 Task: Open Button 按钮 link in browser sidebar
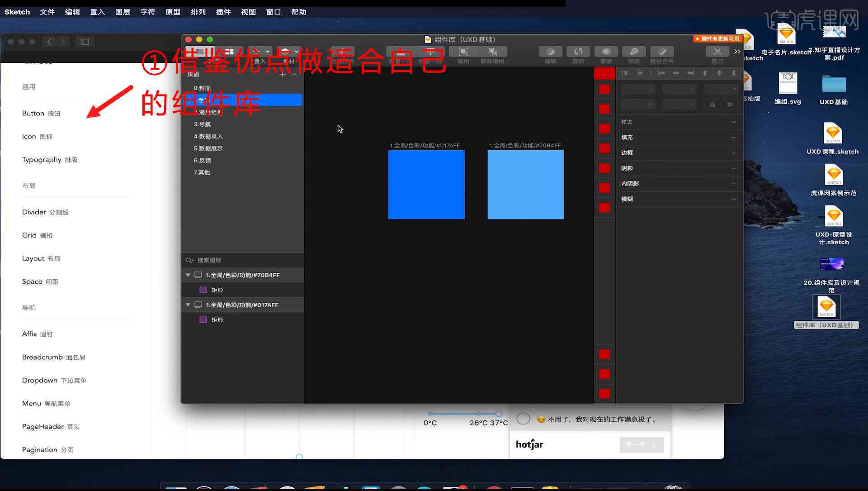click(x=41, y=113)
